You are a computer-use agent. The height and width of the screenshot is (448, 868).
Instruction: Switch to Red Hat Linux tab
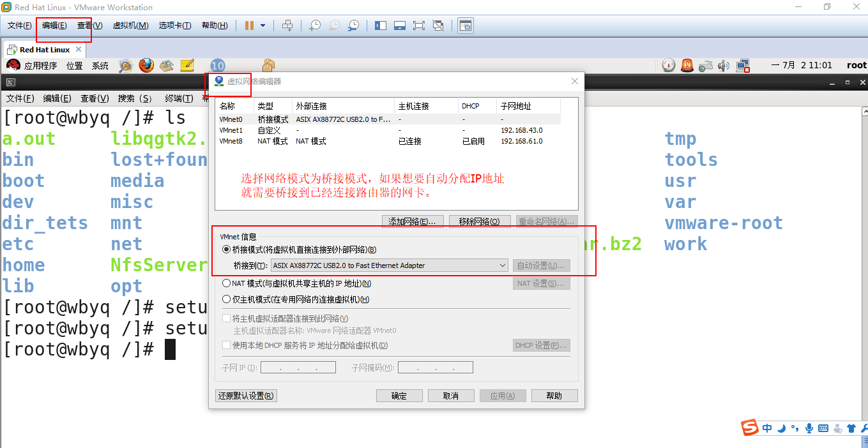pyautogui.click(x=45, y=49)
